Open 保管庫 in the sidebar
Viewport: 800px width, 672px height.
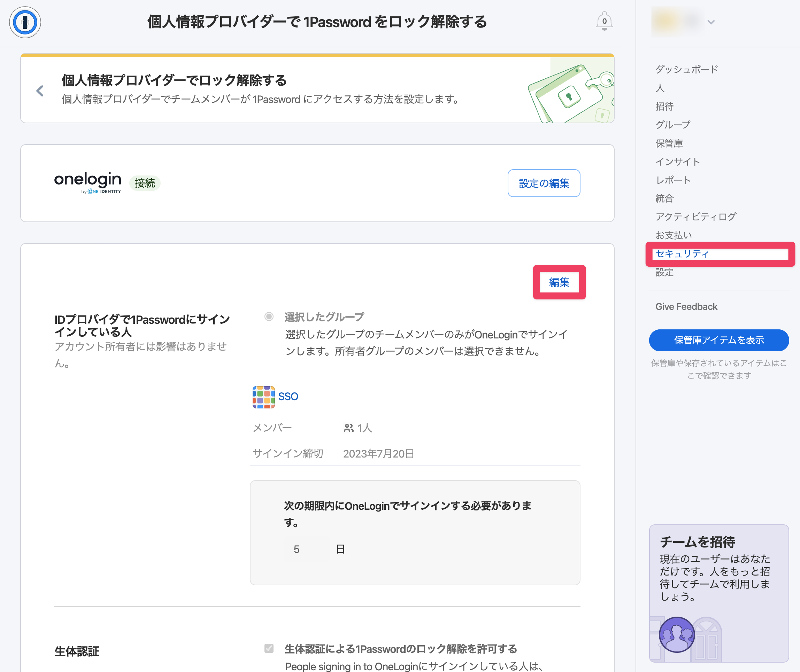tap(669, 143)
